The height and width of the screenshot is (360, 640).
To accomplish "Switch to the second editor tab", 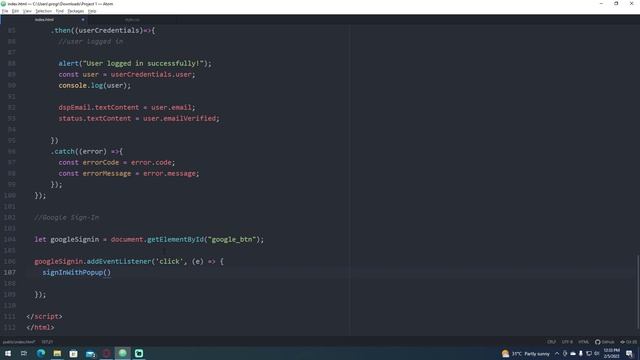I will 132,20.
